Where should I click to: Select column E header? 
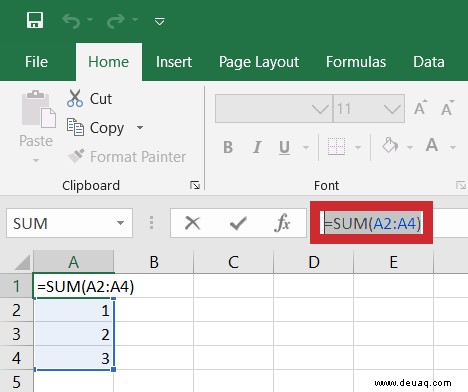(394, 262)
